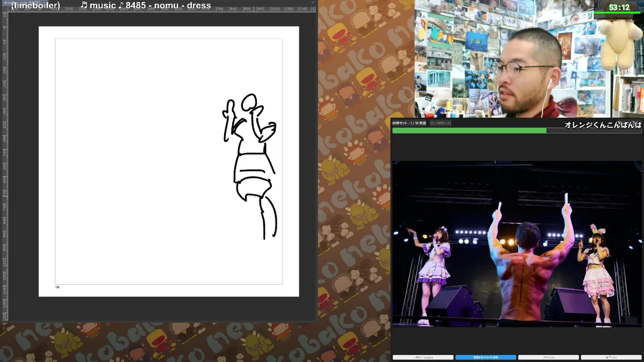Click the vertical ruler left of canvas
644x362 pixels.
pyautogui.click(x=5, y=166)
